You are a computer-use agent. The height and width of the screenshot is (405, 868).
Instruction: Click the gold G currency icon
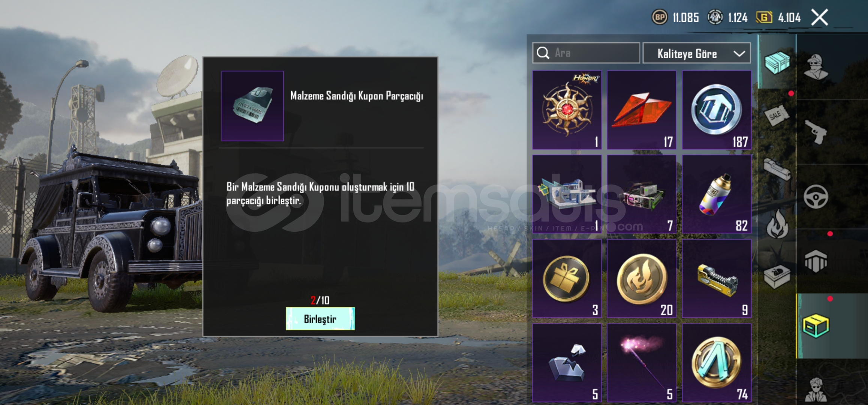(x=764, y=17)
